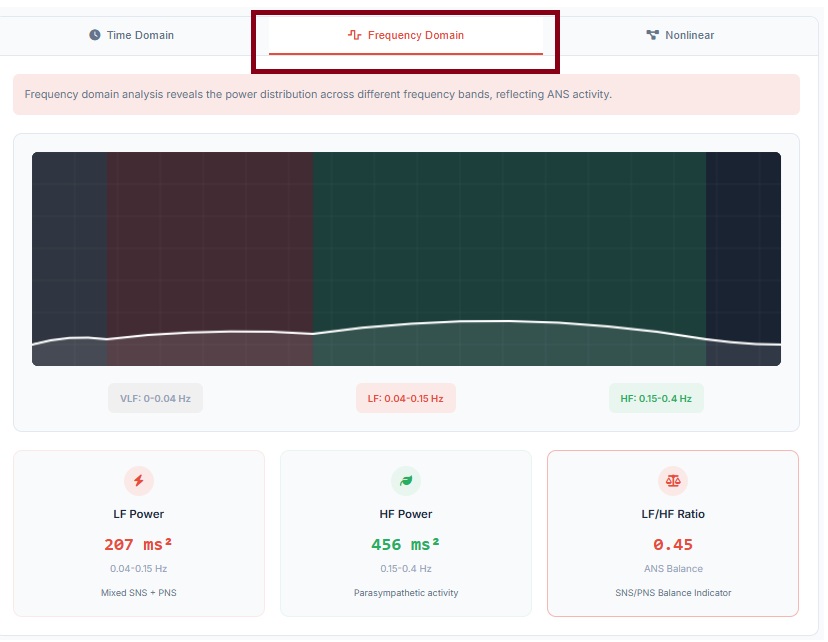Screen dimensions: 828x642
Task: Click the HF: 0.15-0.4 Hz legend badge
Action: 656,398
